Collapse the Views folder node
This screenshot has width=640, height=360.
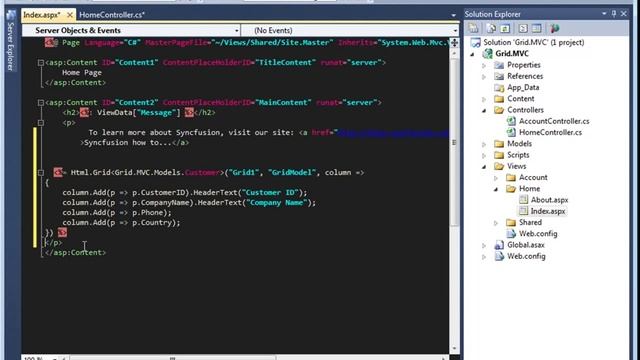(x=484, y=167)
